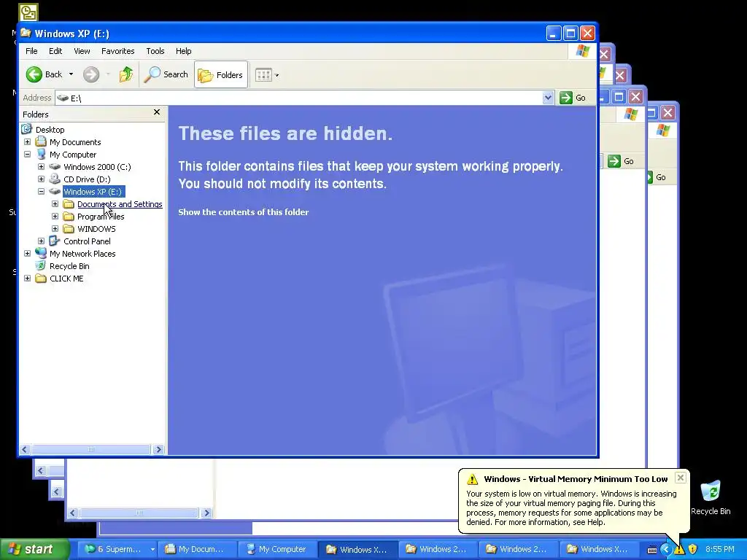
Task: Open the Address bar dropdown arrow
Action: [x=548, y=98]
